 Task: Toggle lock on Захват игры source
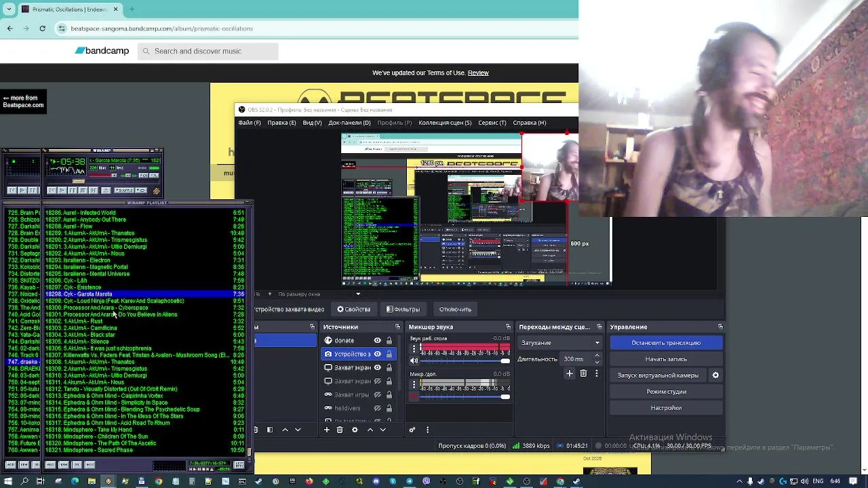[389, 394]
